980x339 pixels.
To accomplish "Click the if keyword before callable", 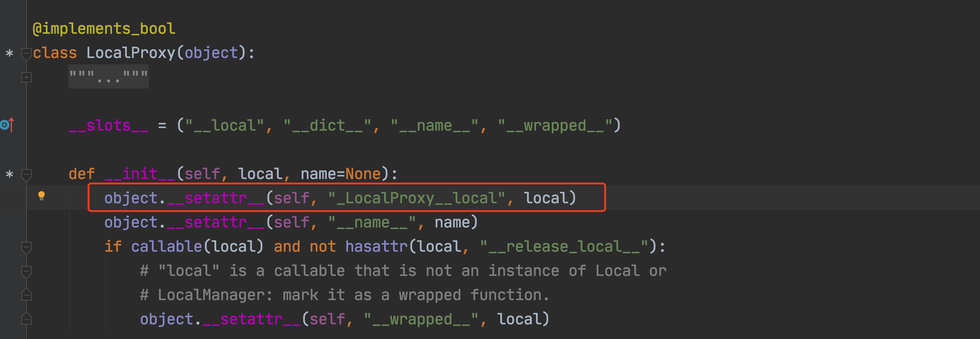I will (x=113, y=247).
